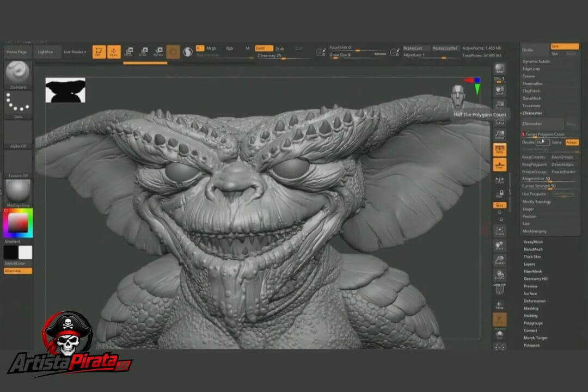Image resolution: width=588 pixels, height=392 pixels.
Task: Toggle the DetectEdges option
Action: coord(562,164)
